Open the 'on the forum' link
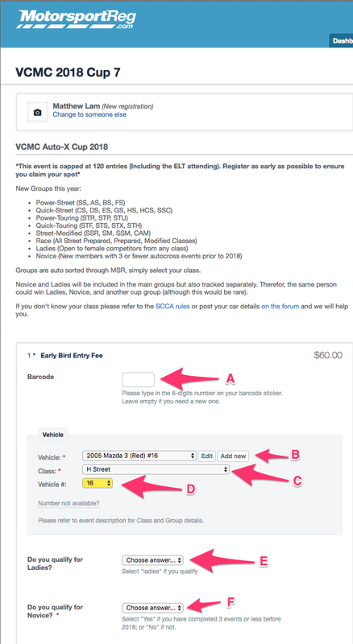353x644 pixels. click(x=280, y=307)
